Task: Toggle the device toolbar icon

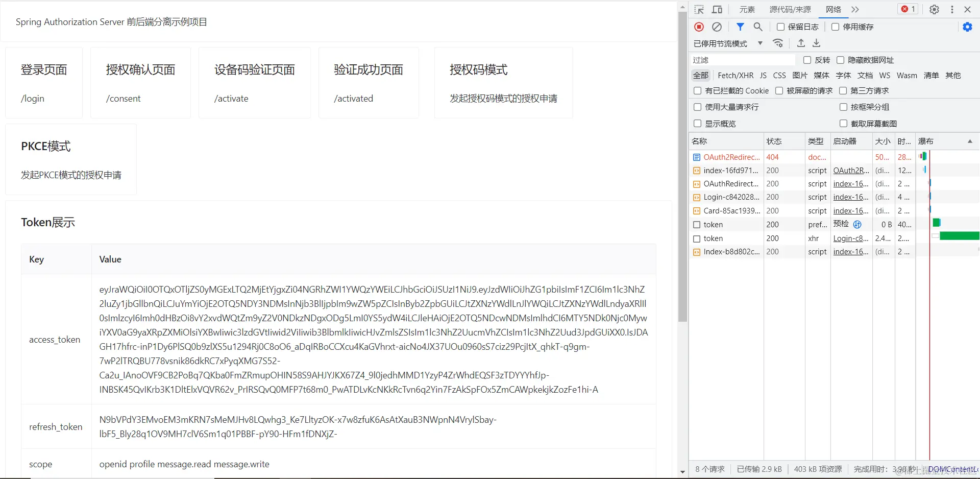Action: tap(717, 10)
